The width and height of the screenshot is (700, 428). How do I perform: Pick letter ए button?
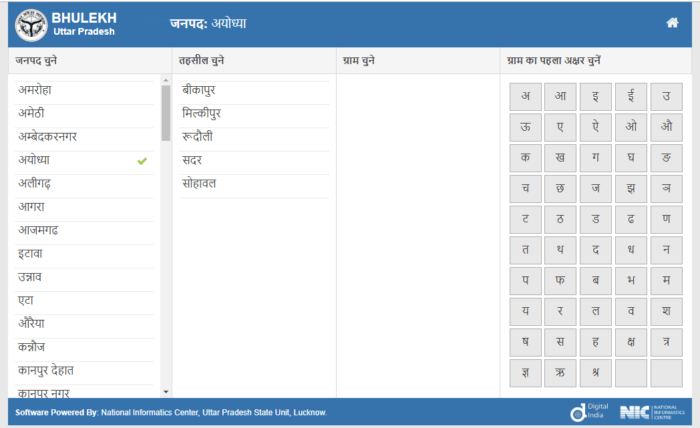pyautogui.click(x=560, y=127)
